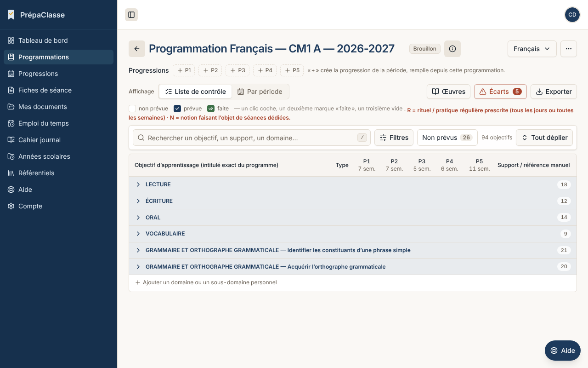Open Fiches de séance section

[x=58, y=90]
